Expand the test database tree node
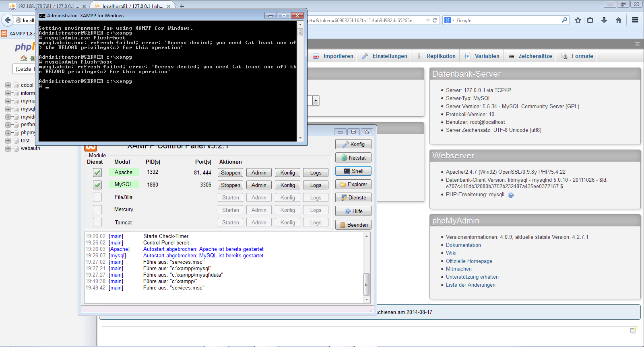Screen dimensions: 644x347 point(8,141)
